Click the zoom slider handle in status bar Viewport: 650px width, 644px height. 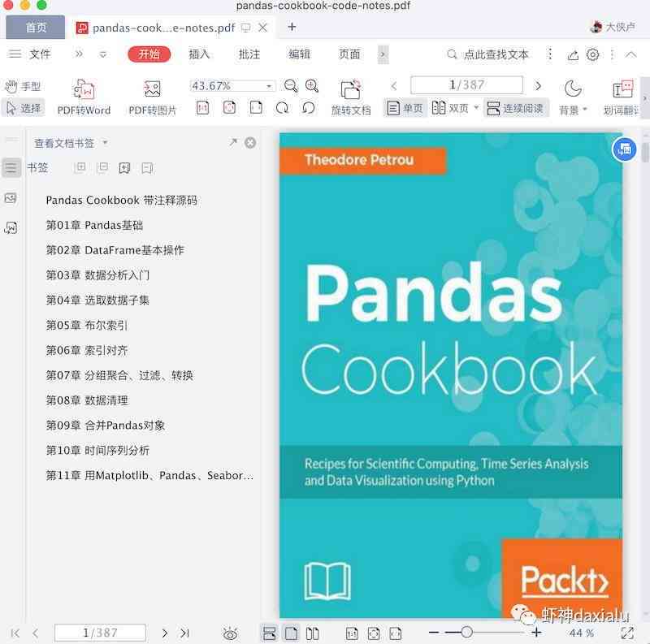[466, 632]
